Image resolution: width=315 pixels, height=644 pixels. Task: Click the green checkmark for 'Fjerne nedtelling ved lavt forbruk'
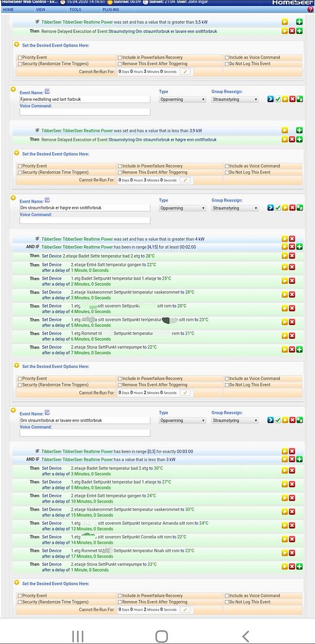click(277, 100)
